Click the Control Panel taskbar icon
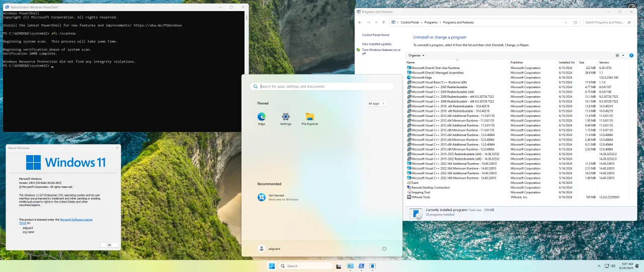The height and width of the screenshot is (272, 644). point(350,266)
